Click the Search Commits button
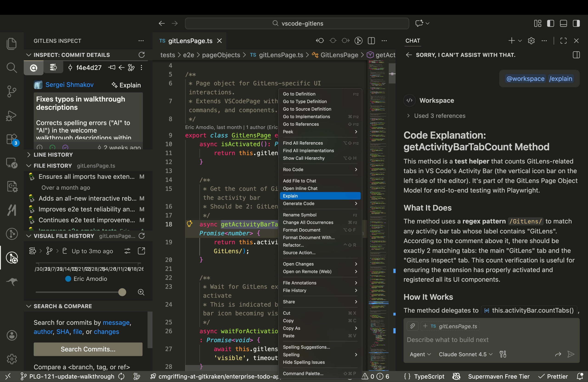 point(88,349)
